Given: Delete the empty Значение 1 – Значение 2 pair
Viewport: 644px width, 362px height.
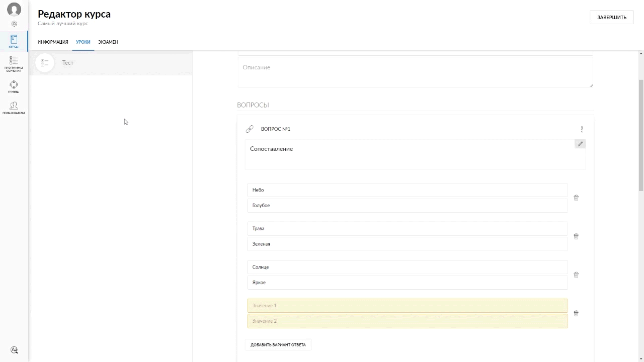Looking at the screenshot, I should coord(576,313).
